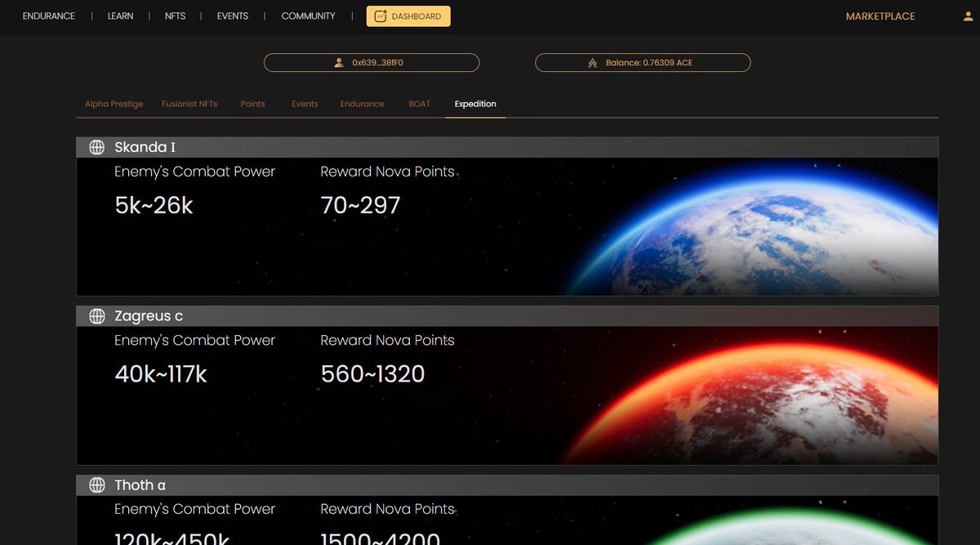The height and width of the screenshot is (545, 980).
Task: Click the globe icon beside Zagreus c
Action: click(97, 316)
